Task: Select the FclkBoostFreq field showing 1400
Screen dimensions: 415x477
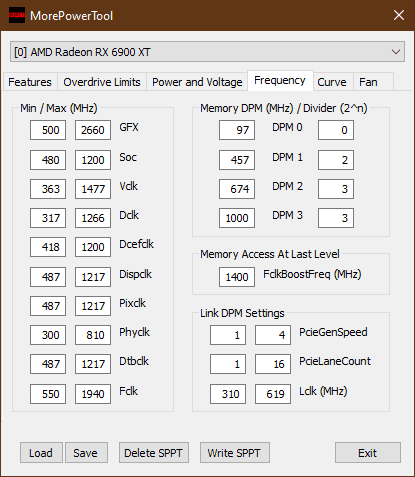Action: point(237,277)
